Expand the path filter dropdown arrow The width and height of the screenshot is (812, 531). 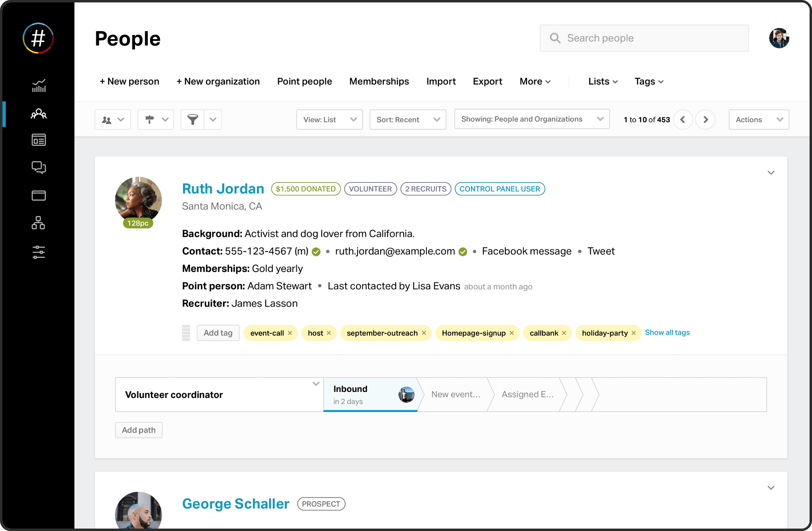(x=165, y=120)
